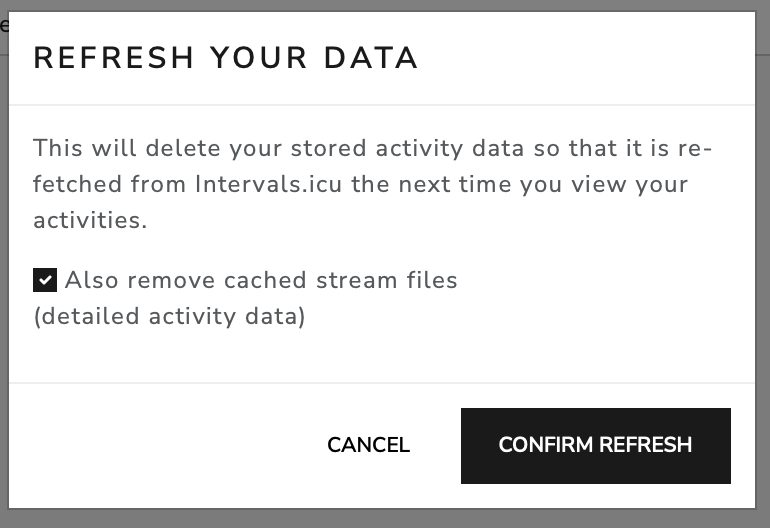Screen dimensions: 770x528
Task: Uncheck the cached stream files checkbox
Action: tap(45, 280)
